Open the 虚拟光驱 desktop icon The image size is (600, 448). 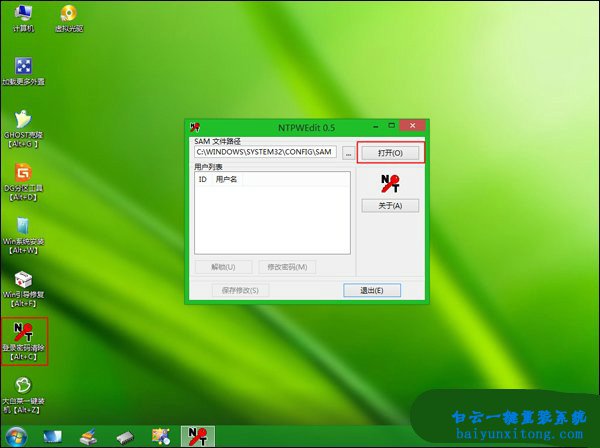coord(69,18)
